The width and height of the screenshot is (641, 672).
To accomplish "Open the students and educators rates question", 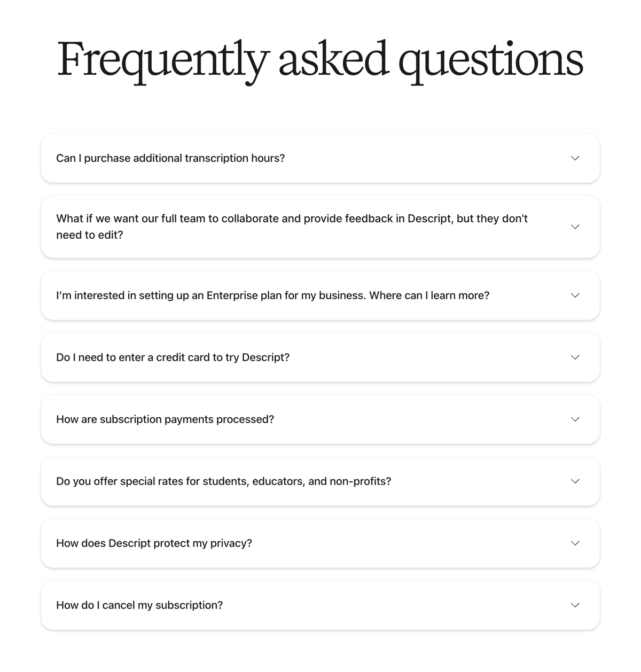I will pos(224,481).
